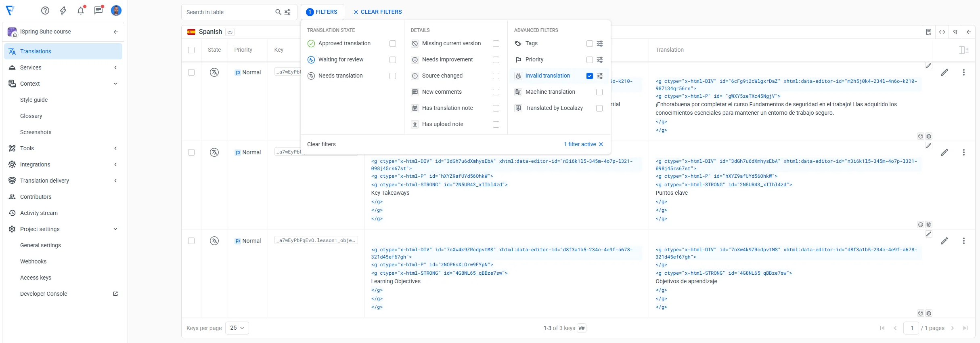Image resolution: width=980 pixels, height=343 pixels.
Task: Open Activity stream in sidebar
Action: (x=39, y=213)
